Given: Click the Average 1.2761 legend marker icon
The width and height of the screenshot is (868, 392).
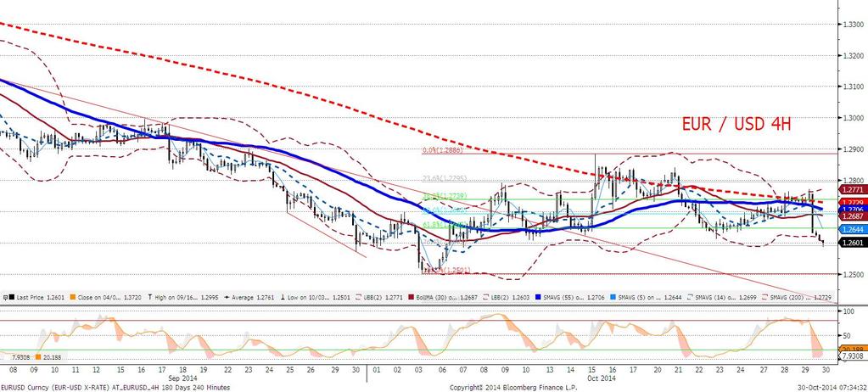Looking at the screenshot, I should [227, 297].
